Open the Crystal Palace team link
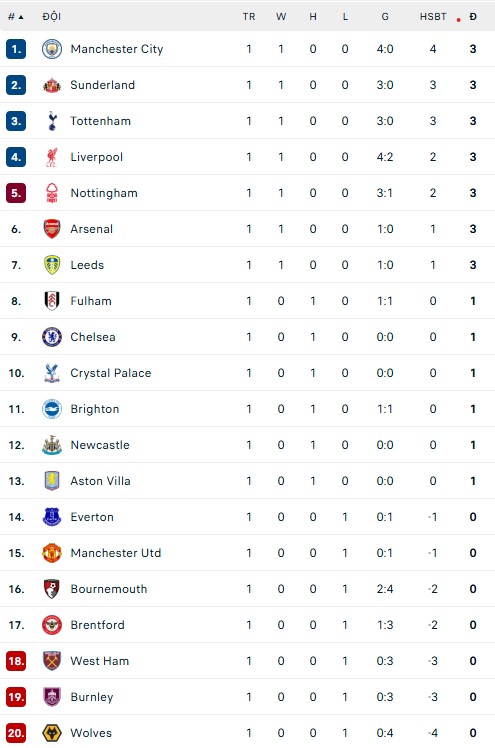Viewport: 495px width, 748px height. tap(111, 373)
